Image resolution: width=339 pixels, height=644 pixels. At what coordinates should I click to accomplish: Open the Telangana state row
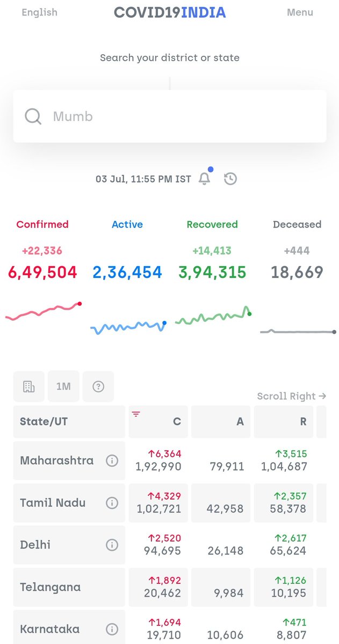(69, 587)
